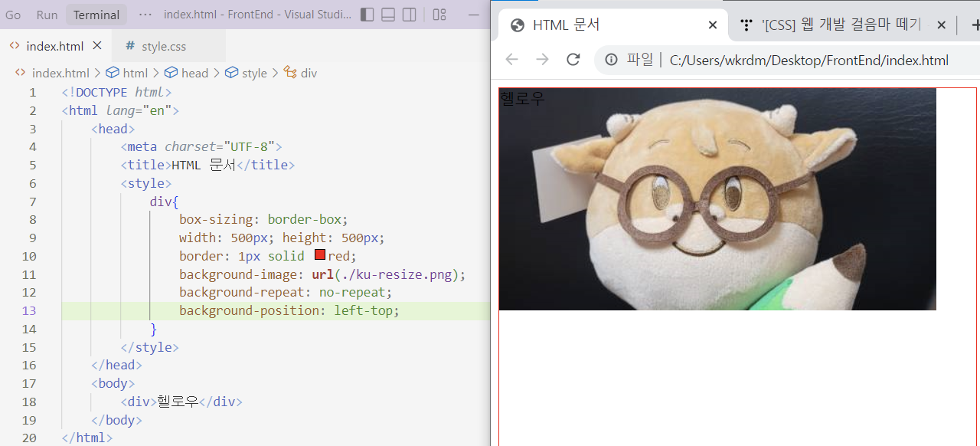Open the Run menu in VS Code
The width and height of the screenshot is (980, 446).
point(47,15)
